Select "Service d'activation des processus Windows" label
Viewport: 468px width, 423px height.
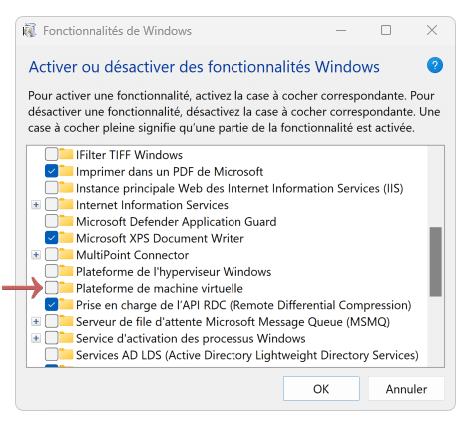pyautogui.click(x=191, y=338)
